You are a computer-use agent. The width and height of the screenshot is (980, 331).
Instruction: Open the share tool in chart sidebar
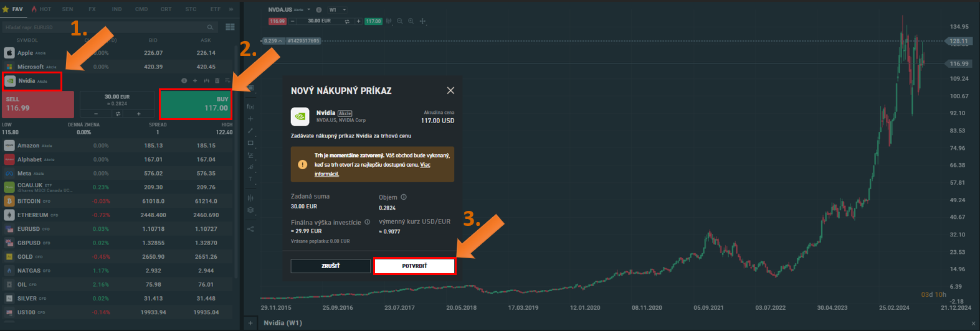250,229
